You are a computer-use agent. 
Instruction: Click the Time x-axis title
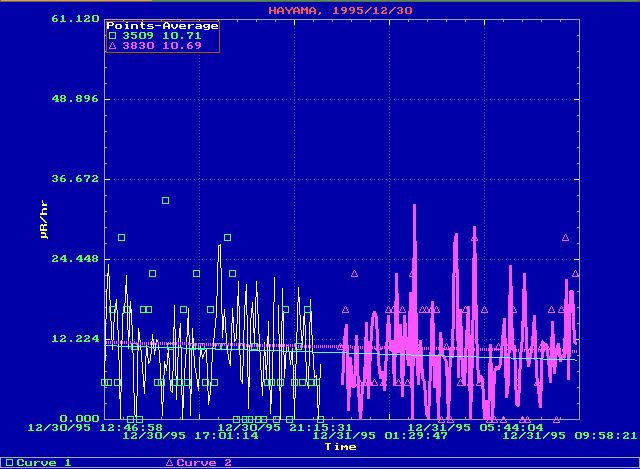(340, 446)
